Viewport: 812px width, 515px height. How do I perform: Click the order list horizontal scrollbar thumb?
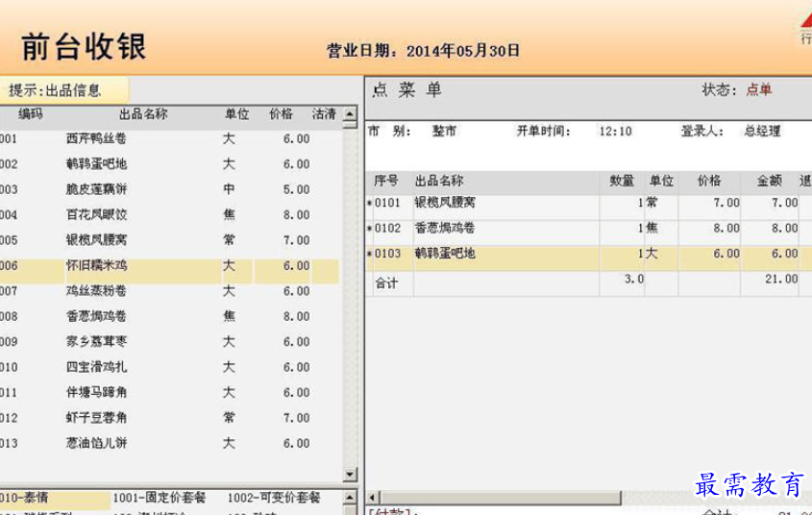(501, 498)
